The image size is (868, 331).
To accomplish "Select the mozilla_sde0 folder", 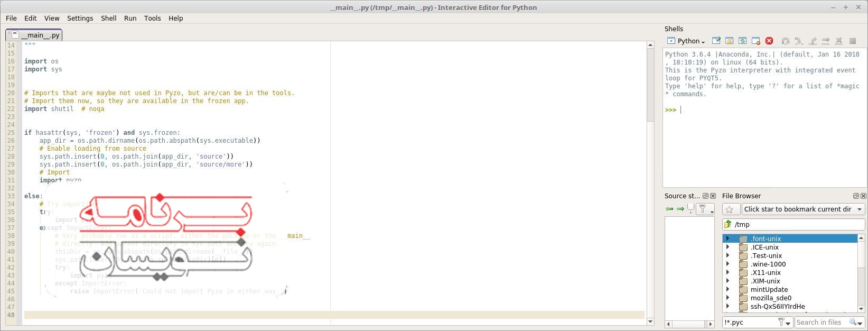I will 771,298.
